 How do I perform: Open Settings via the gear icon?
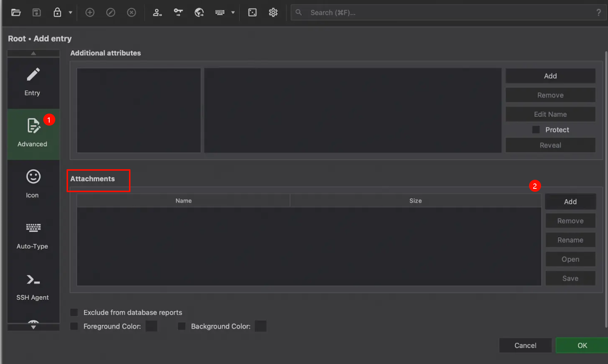(x=273, y=12)
